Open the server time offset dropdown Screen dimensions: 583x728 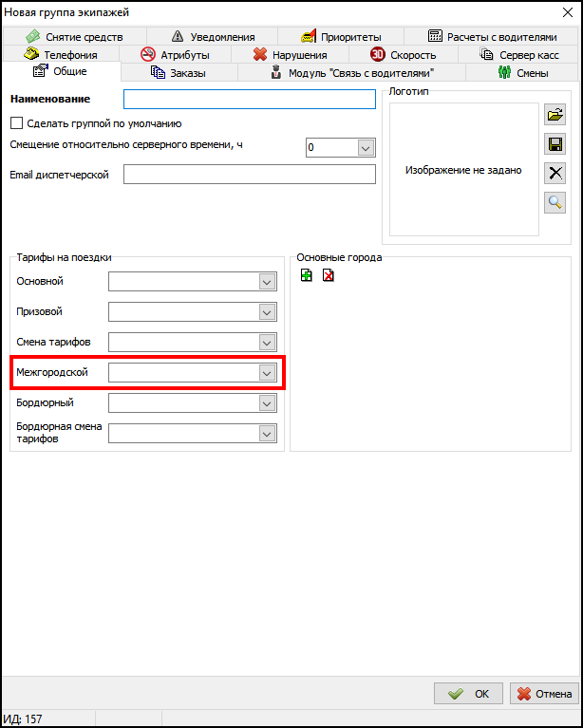[365, 148]
